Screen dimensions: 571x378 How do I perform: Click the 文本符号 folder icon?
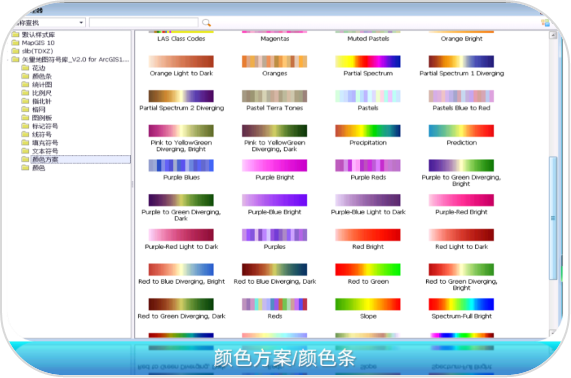tap(25, 151)
